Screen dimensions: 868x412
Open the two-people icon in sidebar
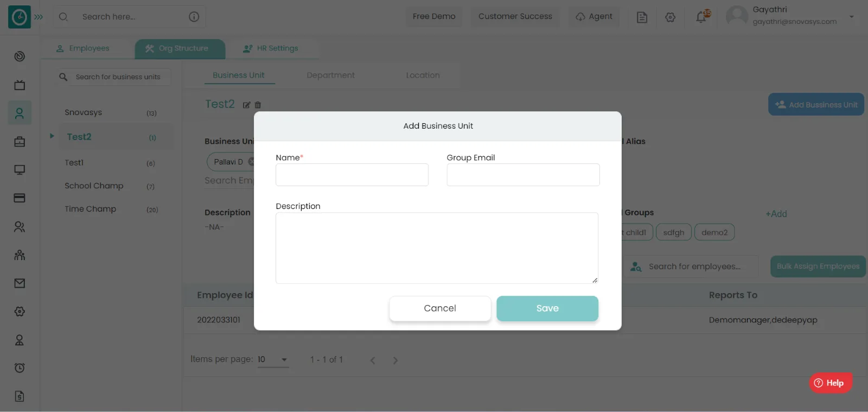coord(20,227)
